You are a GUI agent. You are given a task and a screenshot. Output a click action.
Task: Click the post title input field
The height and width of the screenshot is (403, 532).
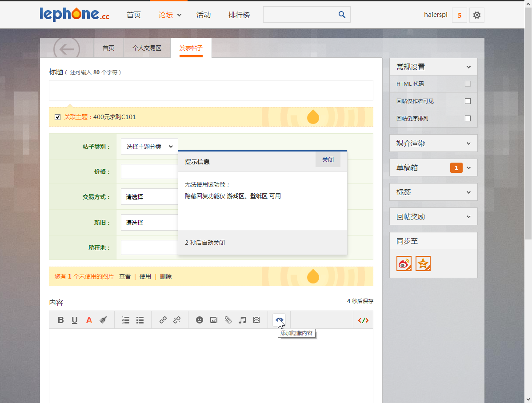click(211, 90)
